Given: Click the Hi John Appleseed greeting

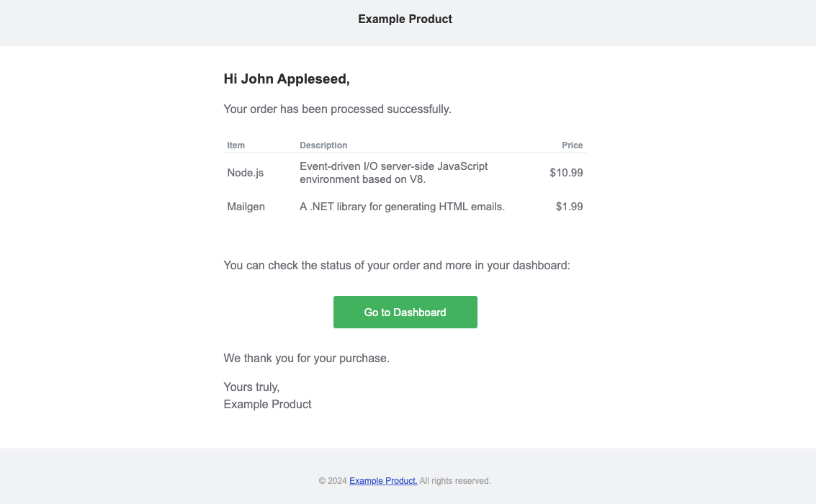Looking at the screenshot, I should tap(287, 79).
